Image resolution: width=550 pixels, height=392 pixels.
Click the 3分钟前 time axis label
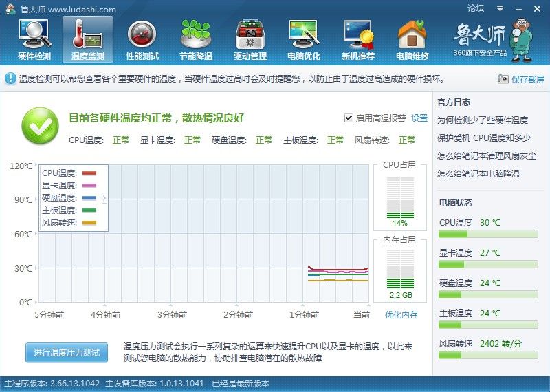coord(172,314)
